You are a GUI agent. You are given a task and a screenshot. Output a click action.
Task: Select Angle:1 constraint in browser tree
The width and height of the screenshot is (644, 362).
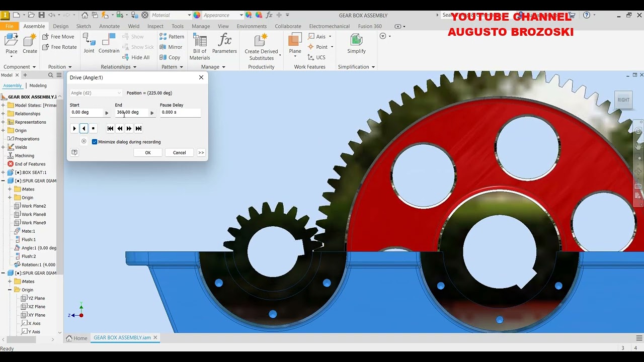coord(35,248)
